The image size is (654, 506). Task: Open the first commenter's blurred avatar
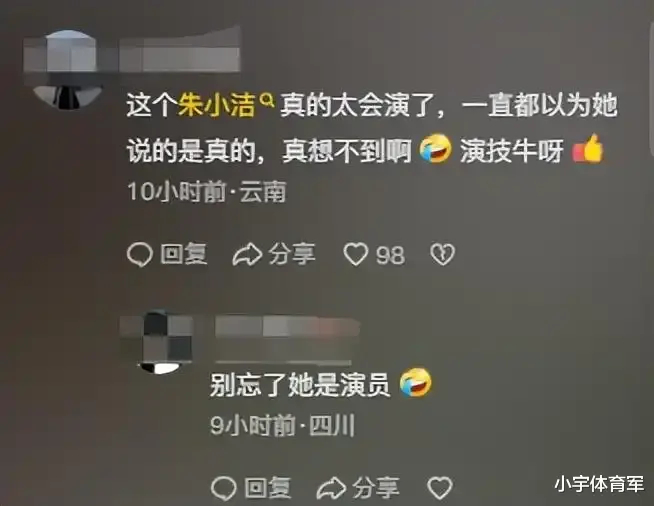tap(68, 70)
